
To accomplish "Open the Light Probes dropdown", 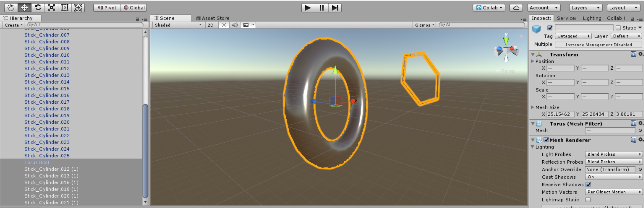I will (x=613, y=154).
